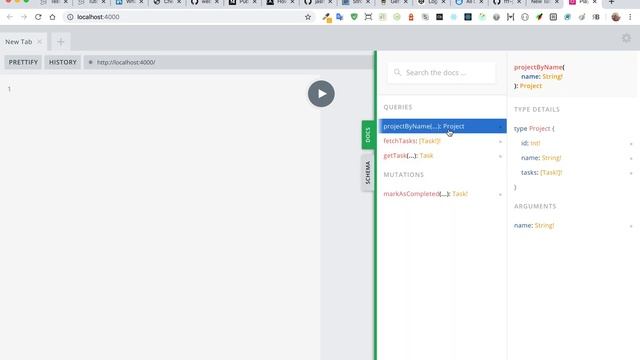Viewport: 640px width, 360px height.
Task: Close the New Tab playground tab
Action: (40, 42)
